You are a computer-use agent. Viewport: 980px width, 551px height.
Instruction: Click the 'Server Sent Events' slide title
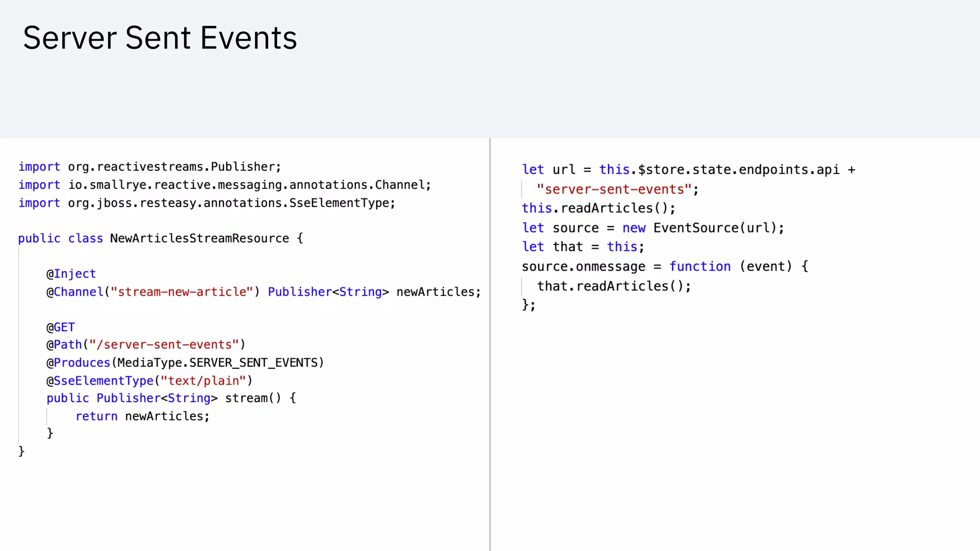point(160,38)
